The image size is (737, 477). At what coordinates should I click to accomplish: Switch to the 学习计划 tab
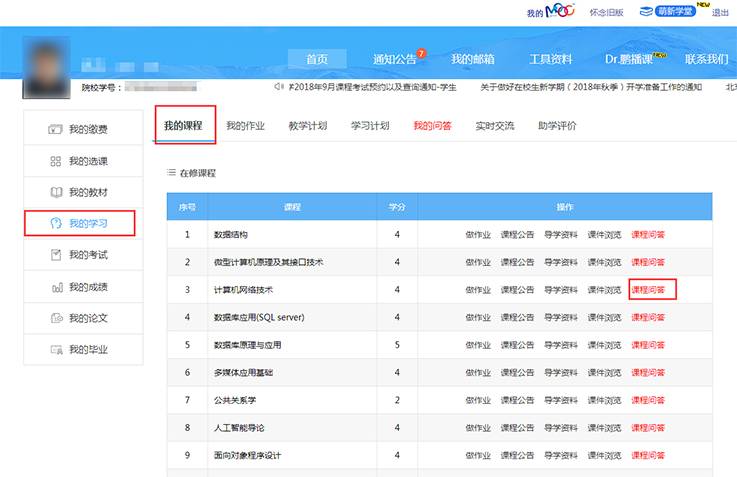[370, 125]
